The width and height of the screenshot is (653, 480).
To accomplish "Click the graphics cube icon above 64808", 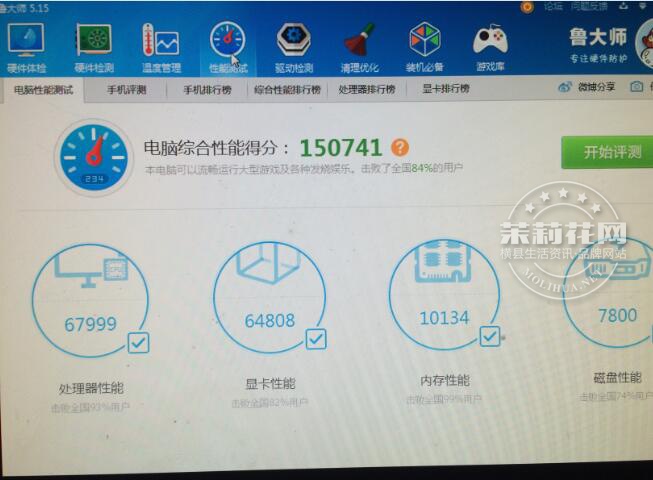I will [x=268, y=262].
